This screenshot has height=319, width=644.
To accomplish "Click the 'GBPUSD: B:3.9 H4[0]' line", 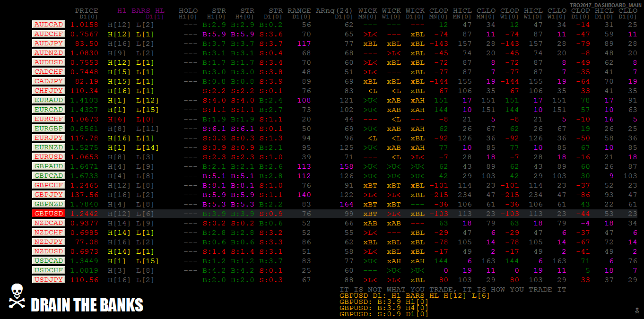I will [384, 308].
